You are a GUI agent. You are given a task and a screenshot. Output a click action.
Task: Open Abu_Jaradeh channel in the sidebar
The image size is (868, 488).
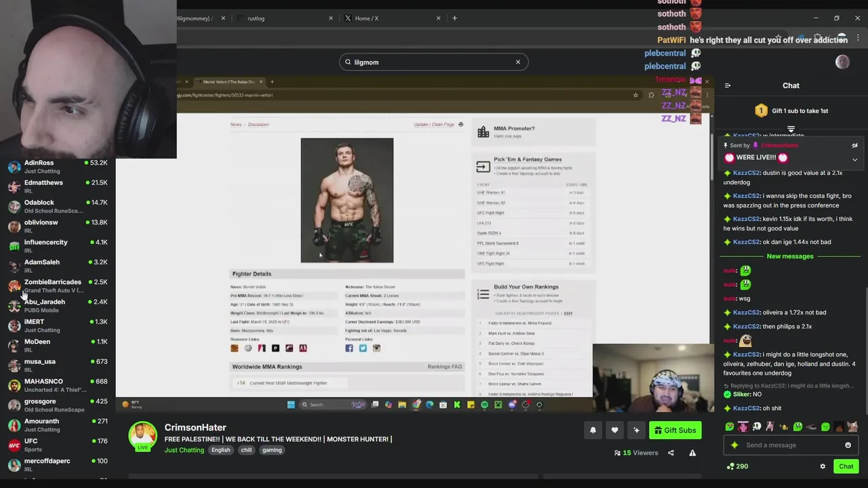point(58,306)
